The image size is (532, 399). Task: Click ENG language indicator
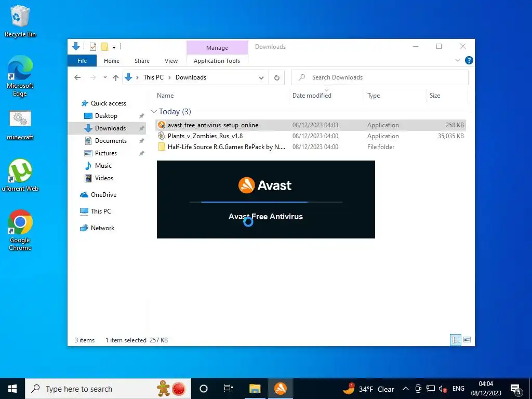coord(458,389)
